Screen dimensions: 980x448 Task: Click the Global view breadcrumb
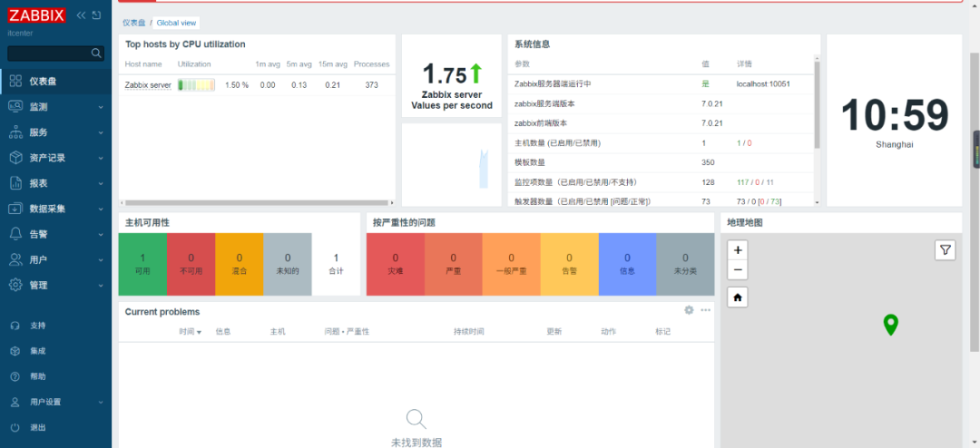[x=176, y=23]
